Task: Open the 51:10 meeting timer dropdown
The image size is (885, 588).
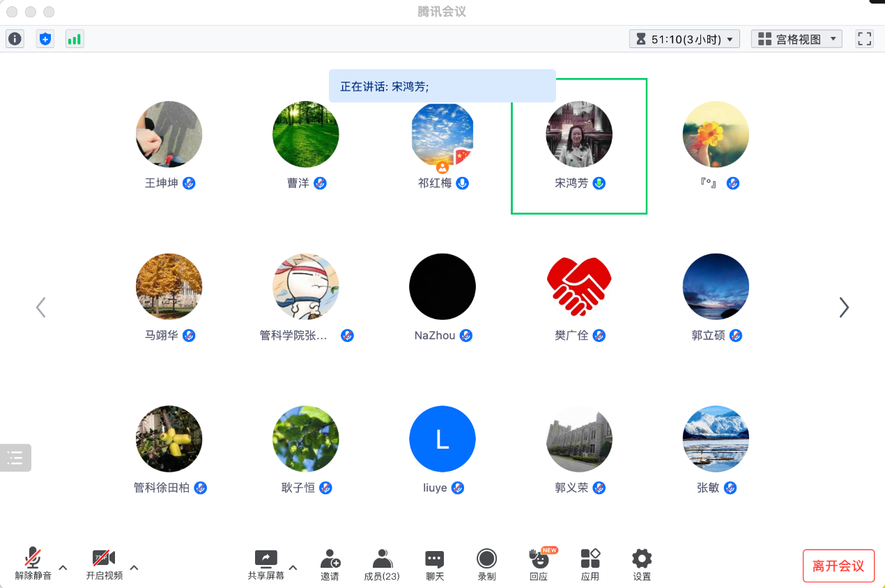Action: point(684,39)
